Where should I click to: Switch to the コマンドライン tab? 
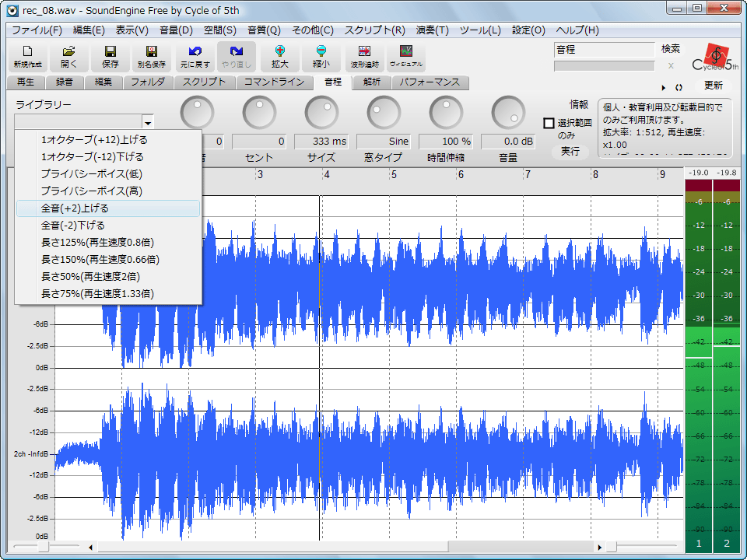(x=274, y=82)
